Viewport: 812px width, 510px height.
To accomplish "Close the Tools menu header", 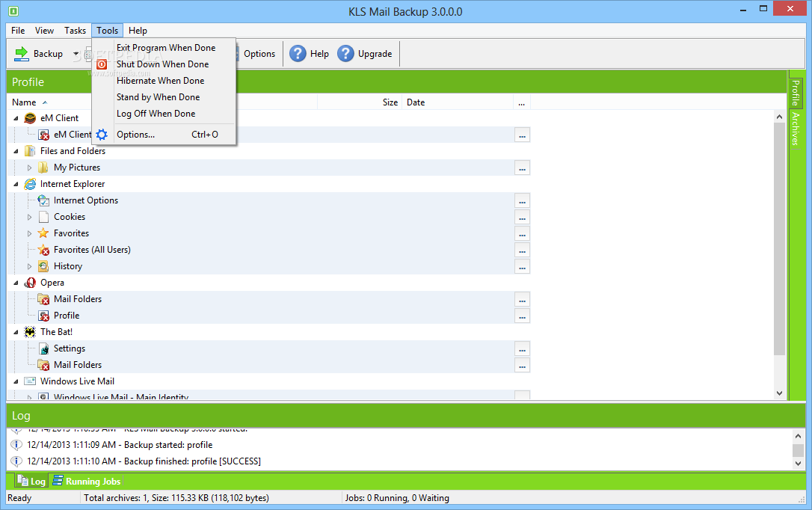I will point(107,31).
